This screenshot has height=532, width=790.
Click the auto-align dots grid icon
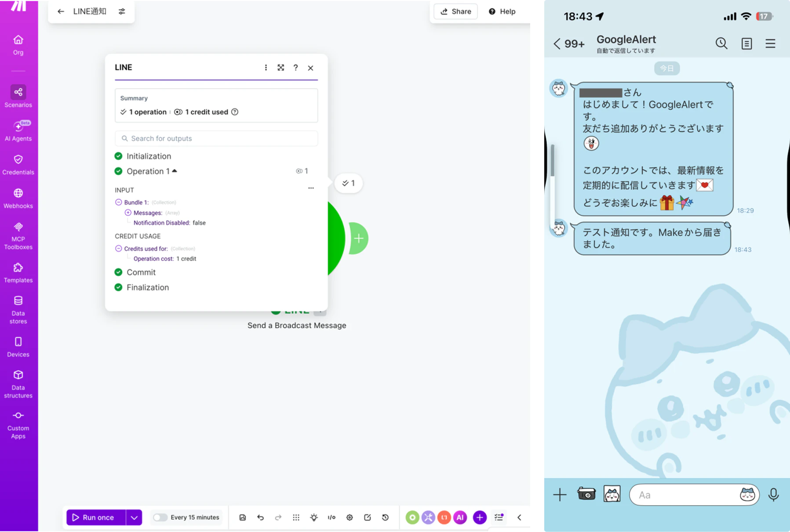296,518
